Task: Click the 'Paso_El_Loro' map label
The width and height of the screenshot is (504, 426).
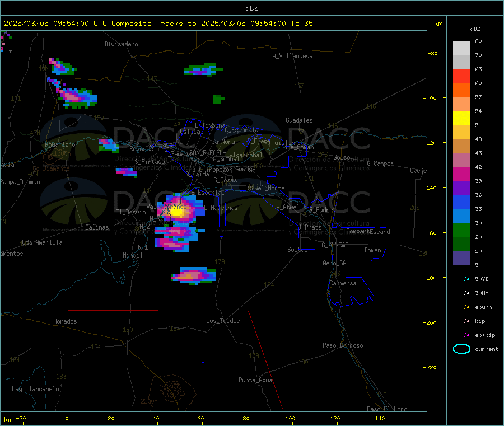Action: pos(387,409)
